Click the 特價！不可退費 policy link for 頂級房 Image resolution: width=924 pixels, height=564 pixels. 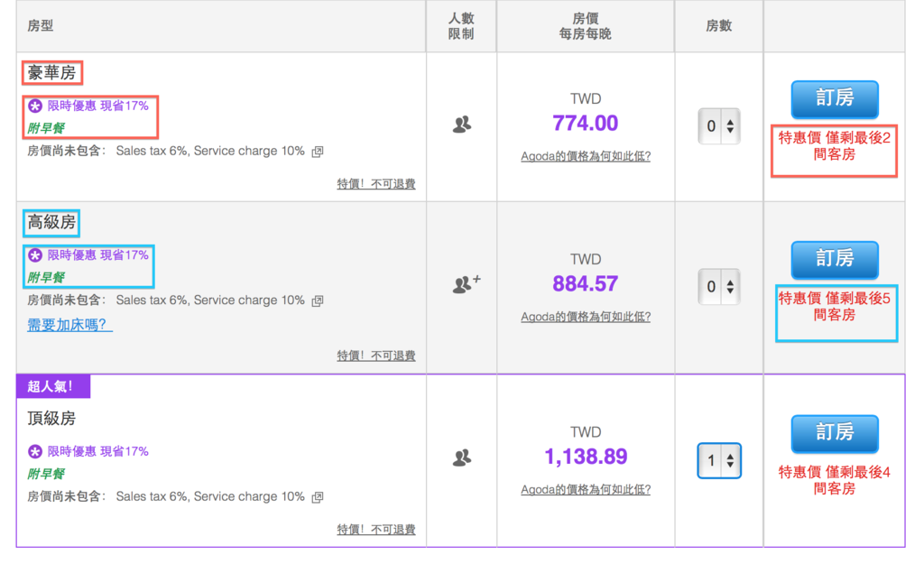376,530
